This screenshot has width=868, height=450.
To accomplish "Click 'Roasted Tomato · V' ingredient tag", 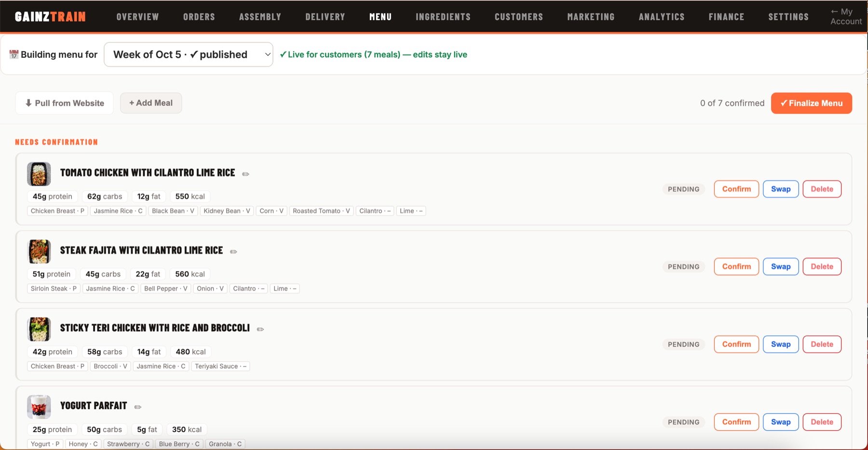I will coord(321,211).
